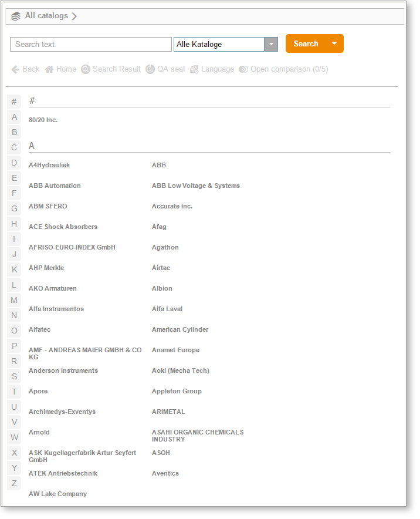The image size is (420, 519).
Task: Open Search Result via magnifier icon
Action: (x=86, y=69)
